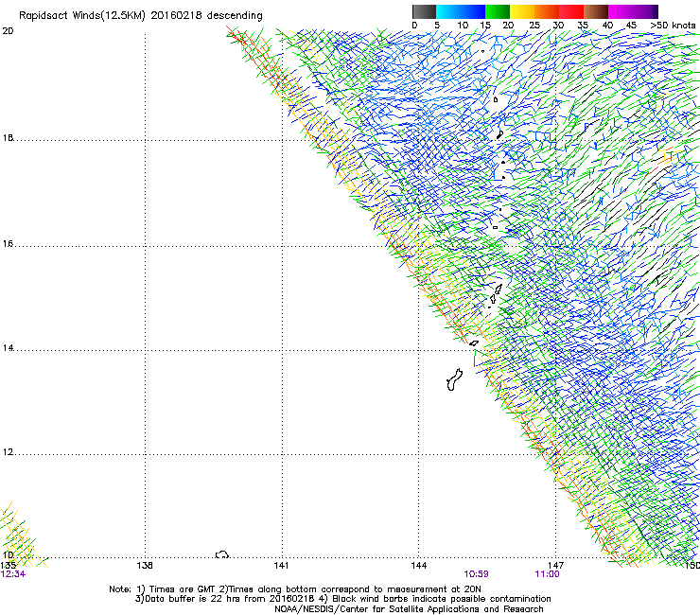Click the NOAA/NESDIS credit line
Image resolution: width=700 pixels, height=615 pixels.
point(409,608)
